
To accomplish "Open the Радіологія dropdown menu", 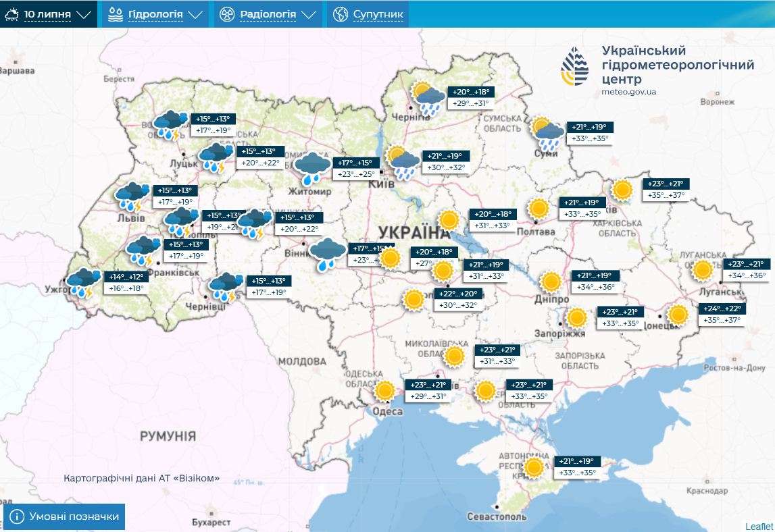I will click(x=268, y=14).
